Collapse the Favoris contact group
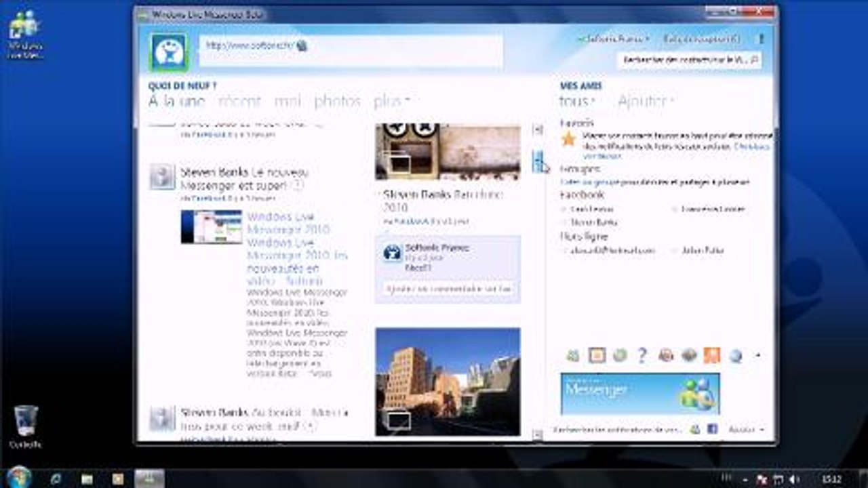Screen dimensions: 868x488 (577, 123)
